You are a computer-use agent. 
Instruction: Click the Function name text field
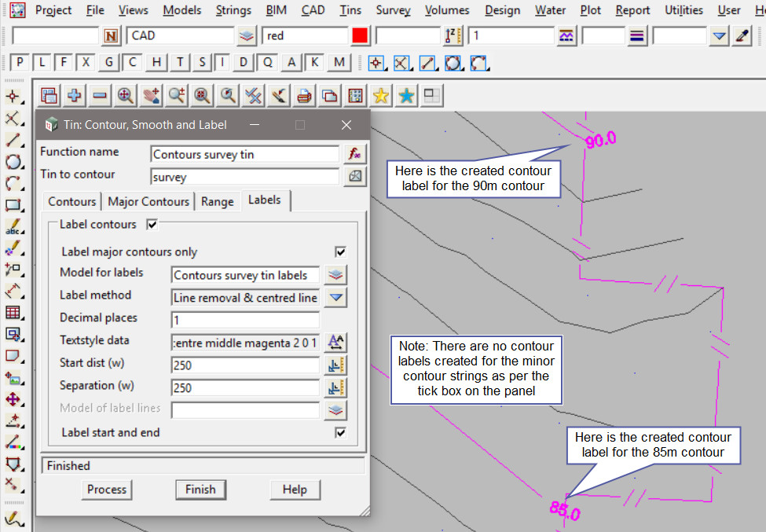tap(245, 154)
